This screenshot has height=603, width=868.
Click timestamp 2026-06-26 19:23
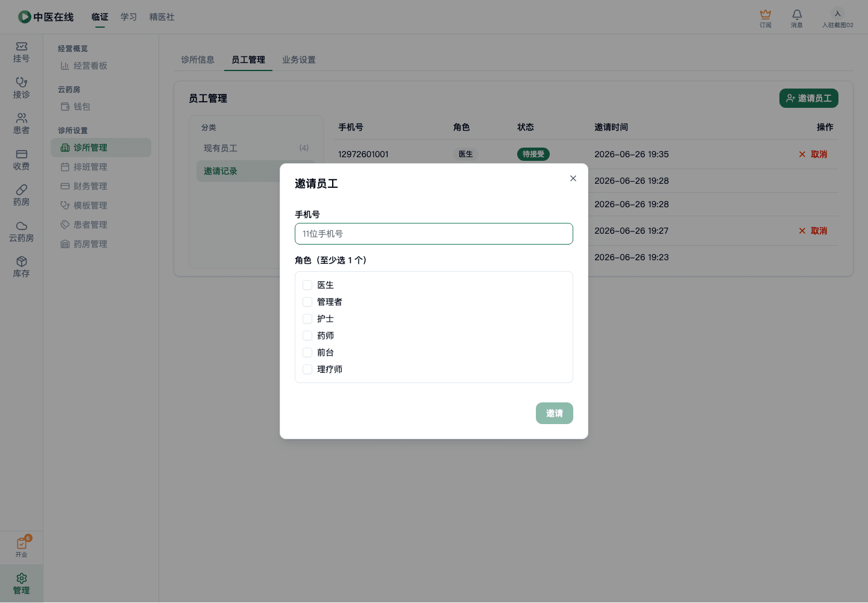pyautogui.click(x=632, y=257)
